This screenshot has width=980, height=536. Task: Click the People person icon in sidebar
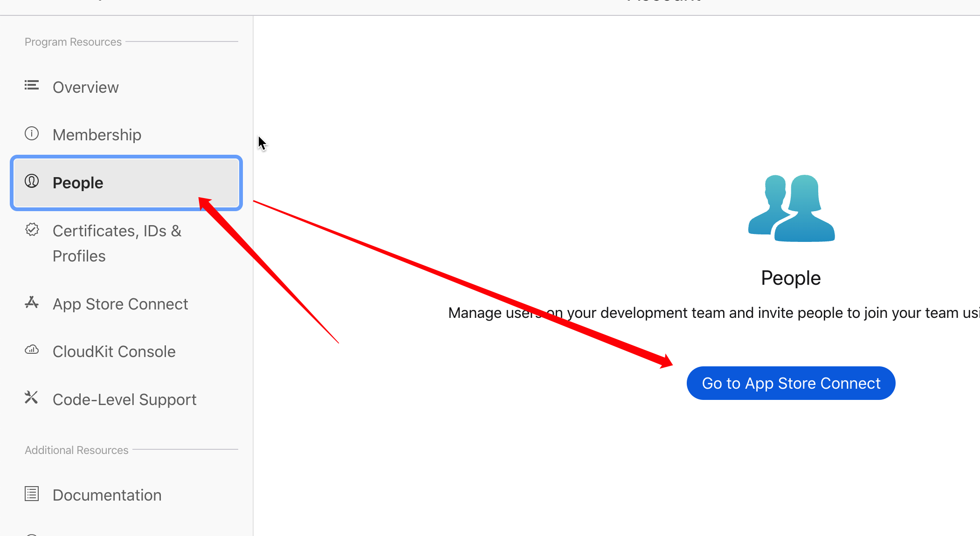pos(32,181)
